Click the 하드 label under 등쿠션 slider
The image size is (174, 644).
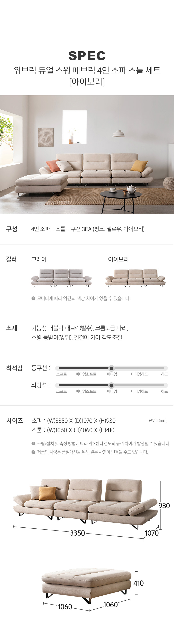click(164, 374)
